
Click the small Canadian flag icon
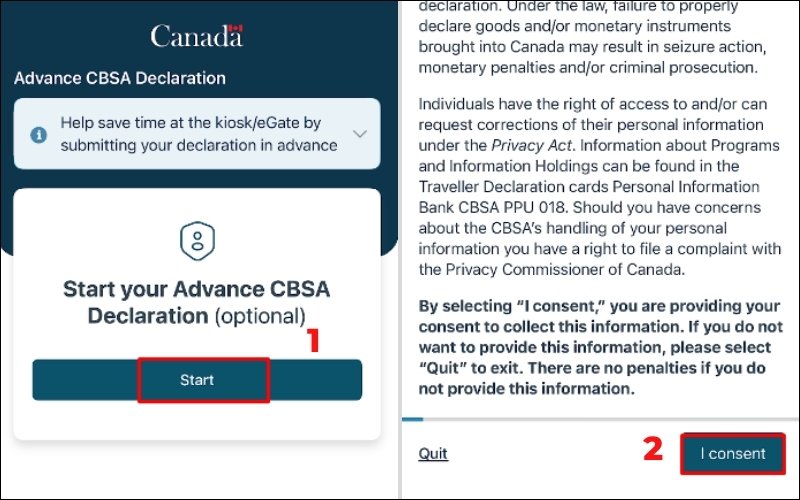[236, 29]
